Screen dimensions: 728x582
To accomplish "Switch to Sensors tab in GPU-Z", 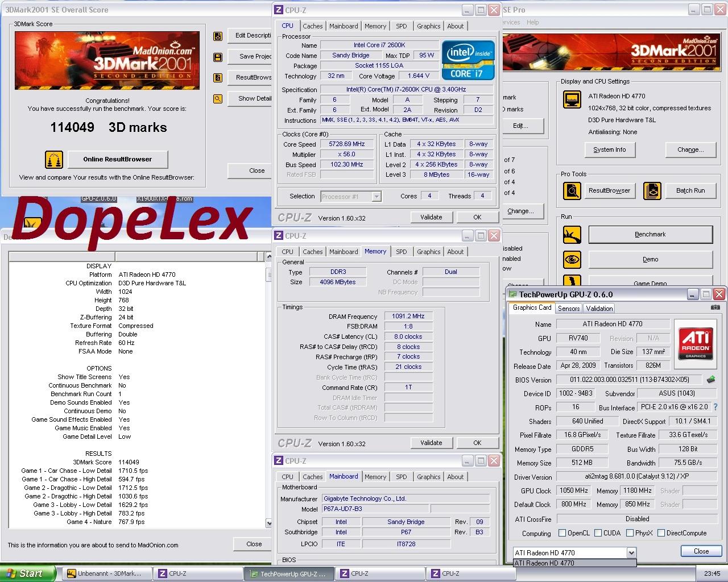I will click(x=569, y=309).
